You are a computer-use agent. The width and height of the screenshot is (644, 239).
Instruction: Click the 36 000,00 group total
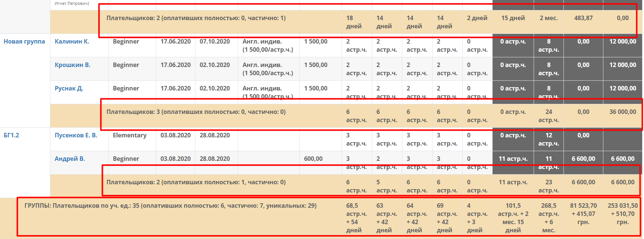[623, 112]
